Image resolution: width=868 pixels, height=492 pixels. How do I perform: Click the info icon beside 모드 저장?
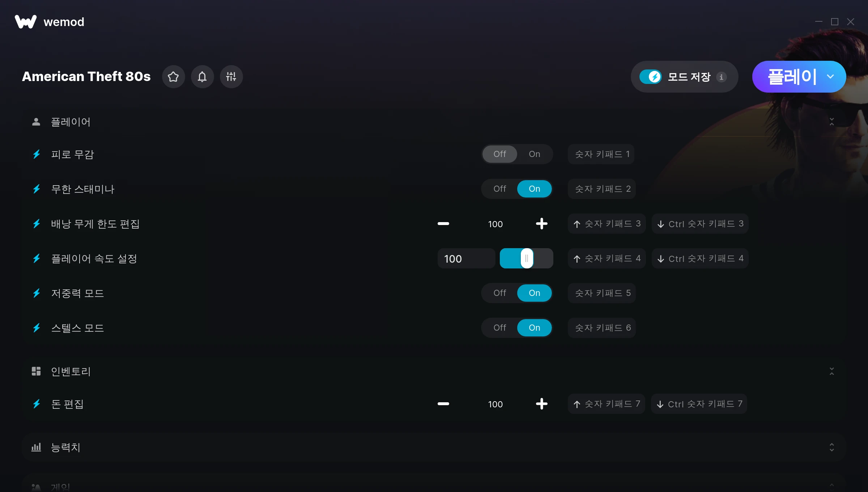721,77
